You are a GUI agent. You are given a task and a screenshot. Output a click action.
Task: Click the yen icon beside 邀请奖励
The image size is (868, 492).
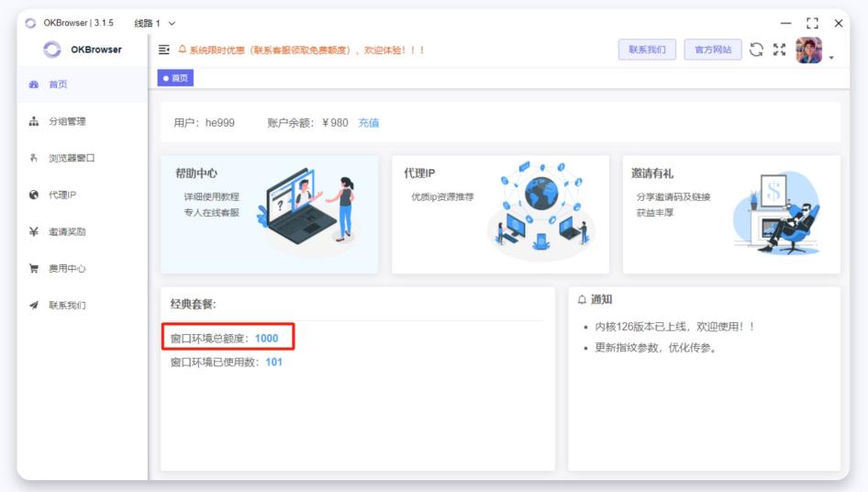34,231
